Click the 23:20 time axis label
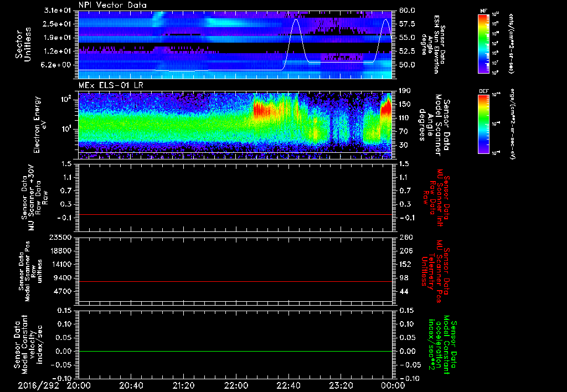567x392 pixels. 340,384
